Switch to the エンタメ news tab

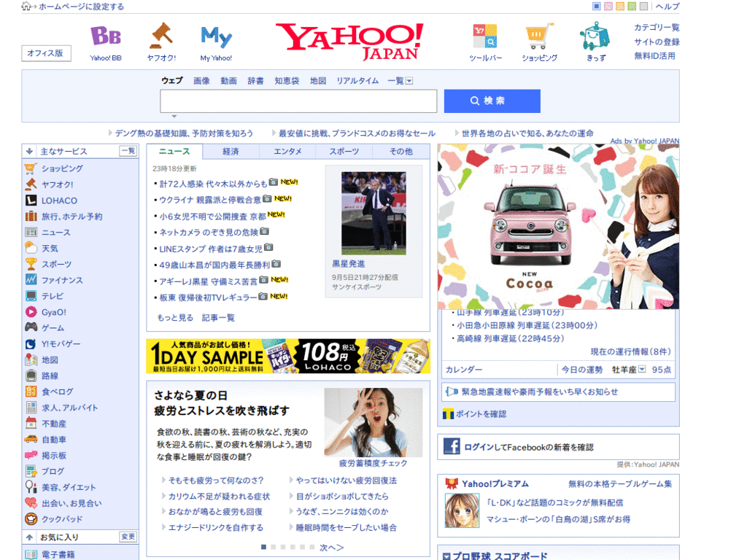287,152
